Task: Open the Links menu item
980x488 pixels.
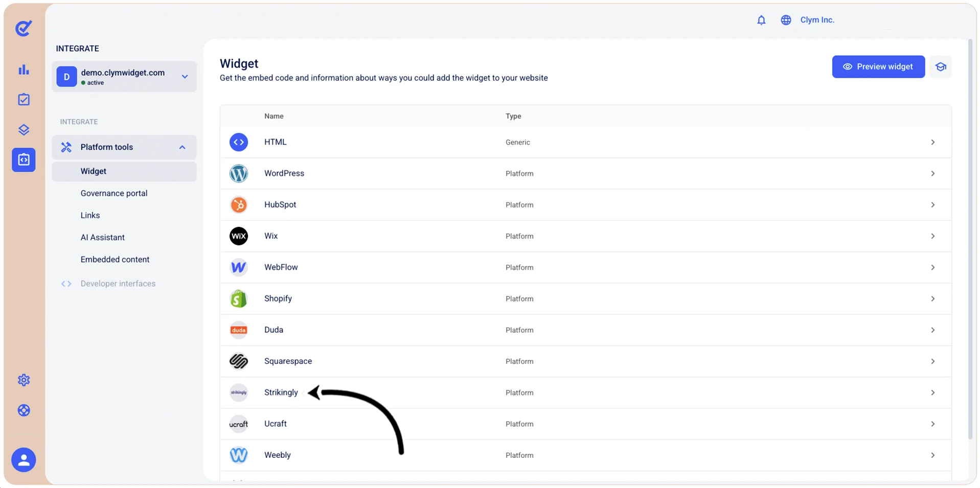Action: (x=90, y=216)
